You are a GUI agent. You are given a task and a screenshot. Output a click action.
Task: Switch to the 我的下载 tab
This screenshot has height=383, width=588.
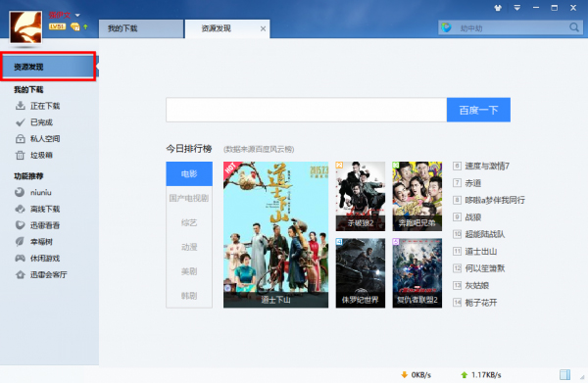(x=141, y=28)
